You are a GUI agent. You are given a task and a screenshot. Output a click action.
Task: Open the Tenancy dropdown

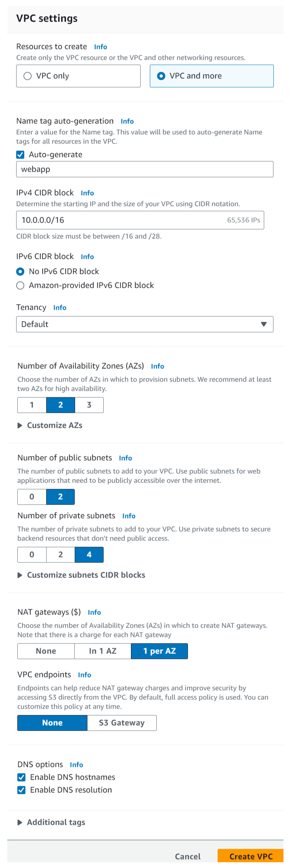point(144,324)
